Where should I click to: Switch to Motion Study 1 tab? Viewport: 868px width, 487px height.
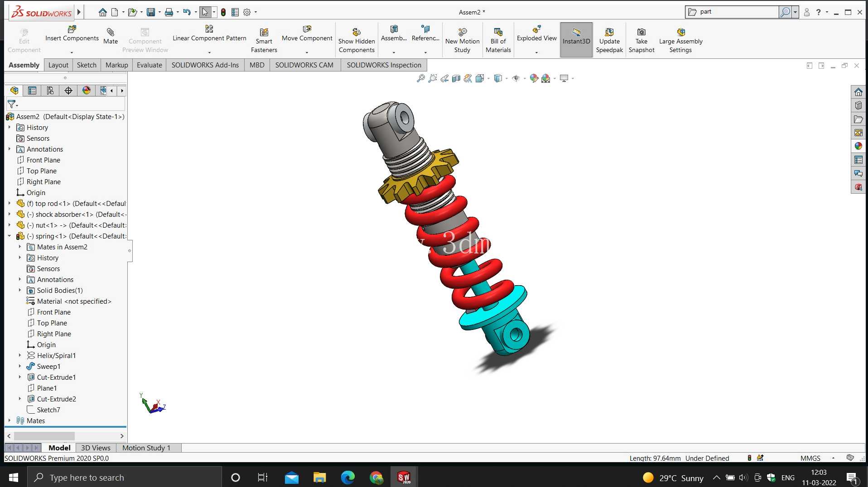pyautogui.click(x=147, y=448)
